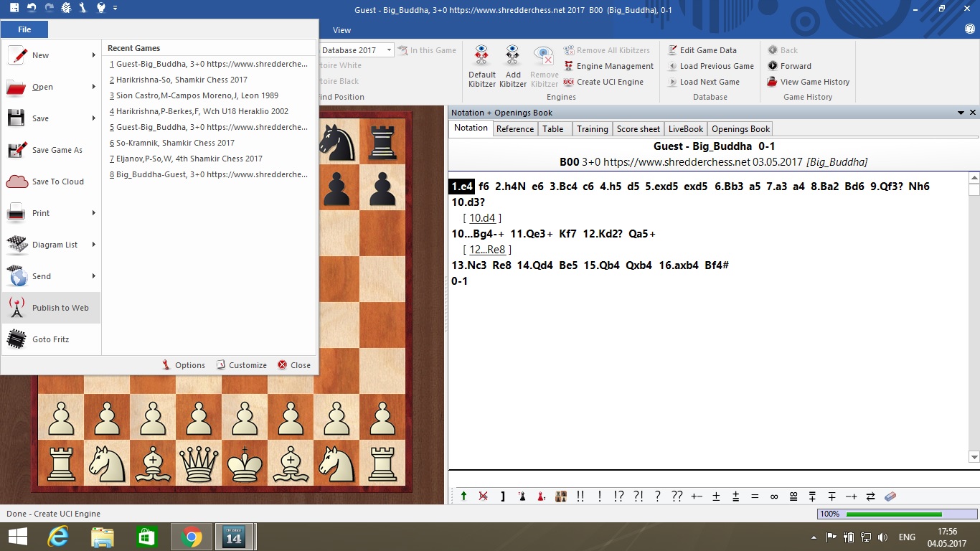The width and height of the screenshot is (980, 551).
Task: Click the Options button in File menu
Action: click(x=184, y=365)
